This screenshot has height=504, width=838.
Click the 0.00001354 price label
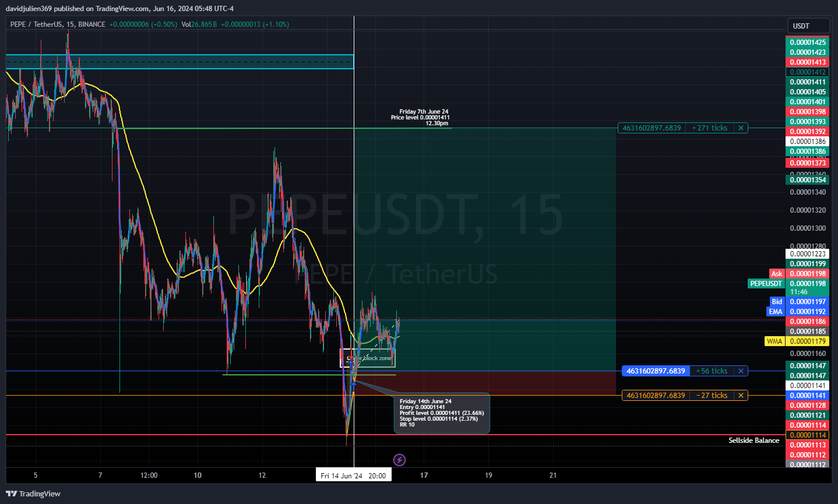[x=808, y=180]
